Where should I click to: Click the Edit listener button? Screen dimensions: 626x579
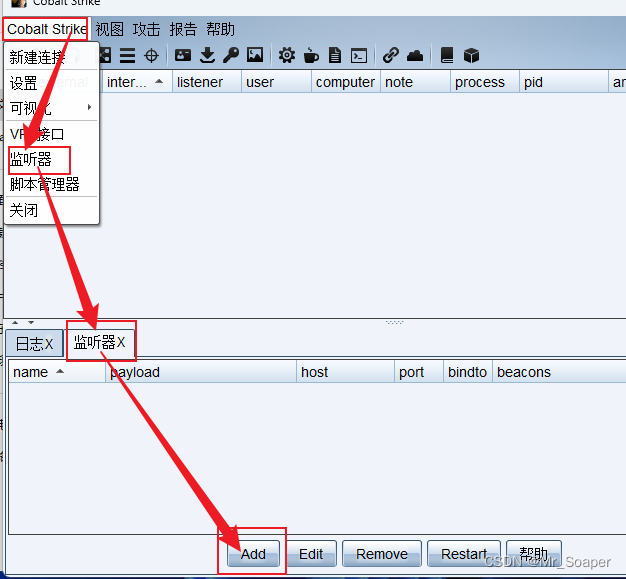[x=311, y=554]
